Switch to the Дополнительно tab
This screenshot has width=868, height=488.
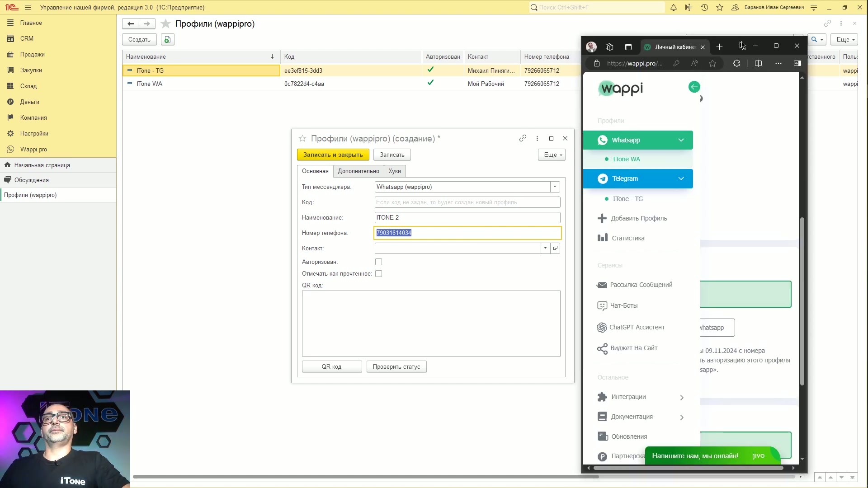pyautogui.click(x=359, y=171)
